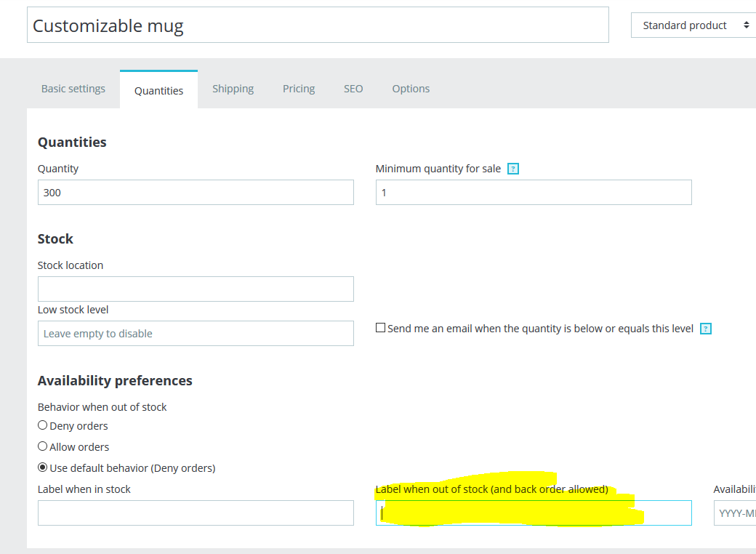Viewport: 756px width, 554px height.
Task: Open the Options tab
Action: [411, 89]
